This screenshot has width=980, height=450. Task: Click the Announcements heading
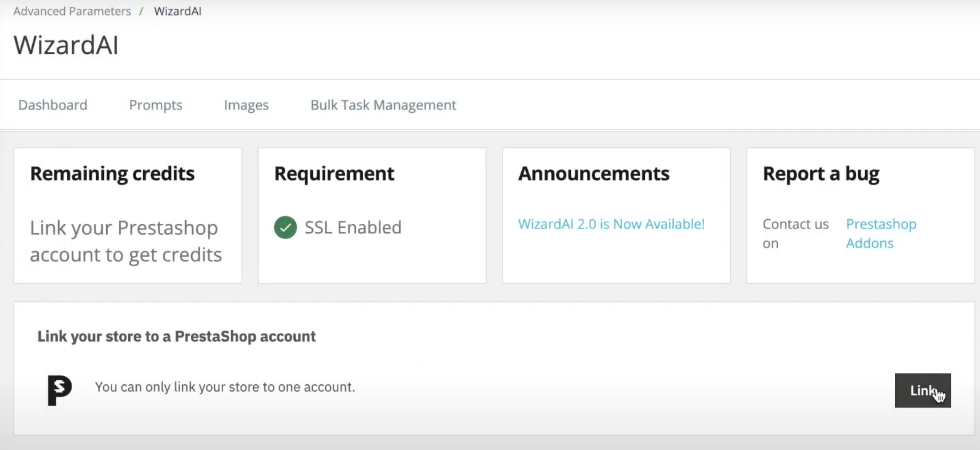point(594,174)
